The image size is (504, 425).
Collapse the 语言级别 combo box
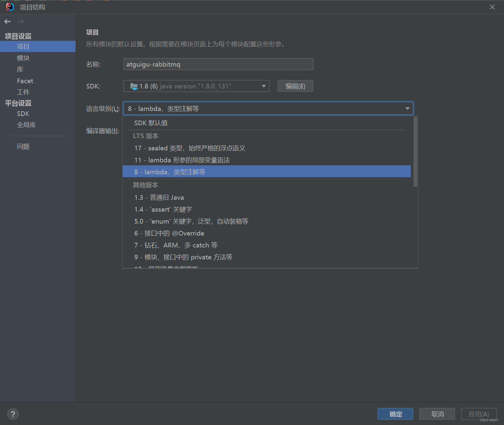pyautogui.click(x=268, y=109)
